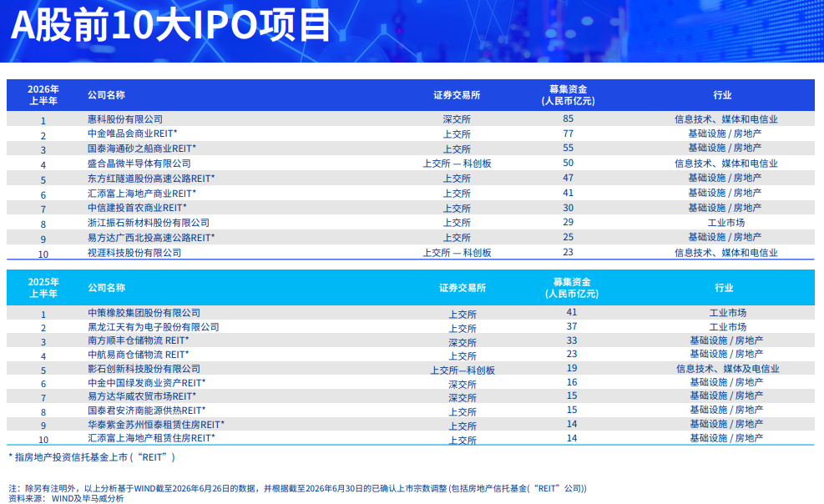The width and height of the screenshot is (824, 504).
Task: Click the source line '资料来源: WIND及毕马威分析'
Action: click(66, 499)
